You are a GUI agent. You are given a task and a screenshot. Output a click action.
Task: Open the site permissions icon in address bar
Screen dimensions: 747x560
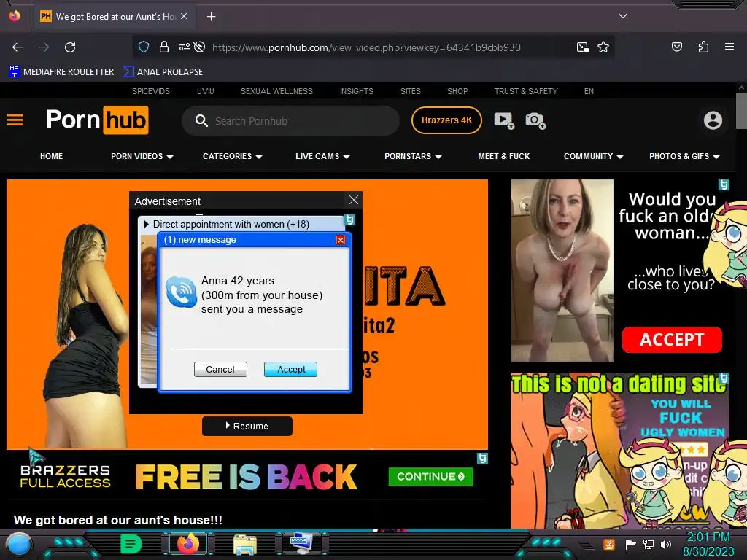184,47
